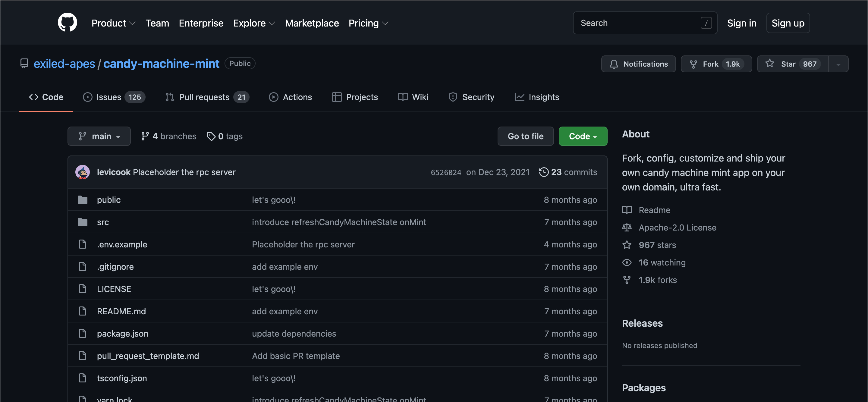View the 23 commits history
This screenshot has width=868, height=402.
[568, 172]
